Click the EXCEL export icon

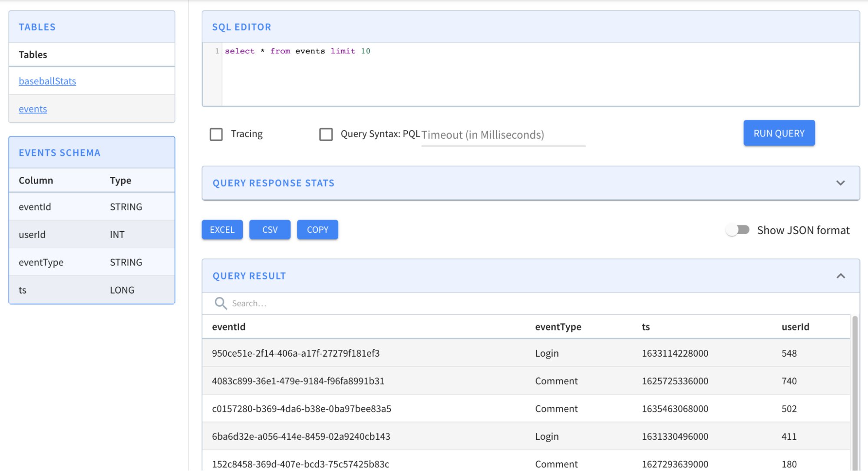click(x=222, y=229)
